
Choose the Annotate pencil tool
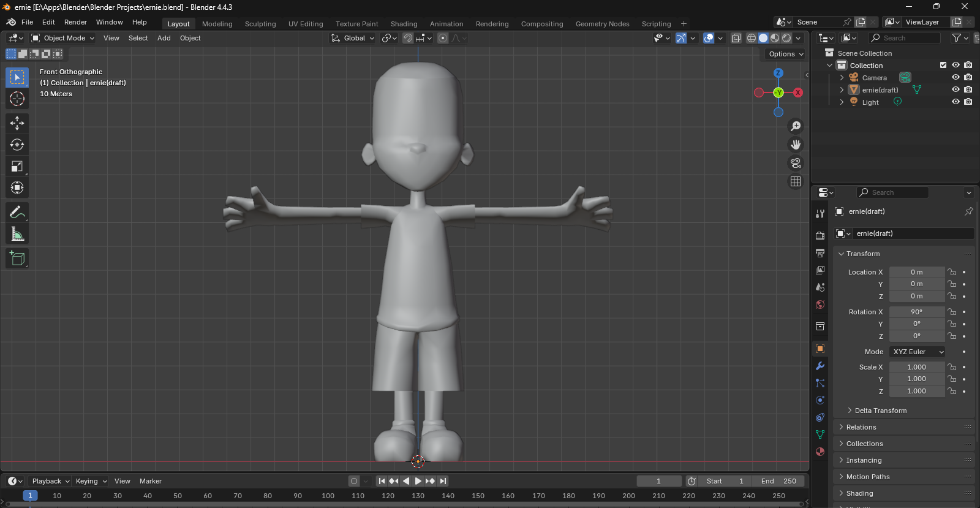click(x=17, y=213)
